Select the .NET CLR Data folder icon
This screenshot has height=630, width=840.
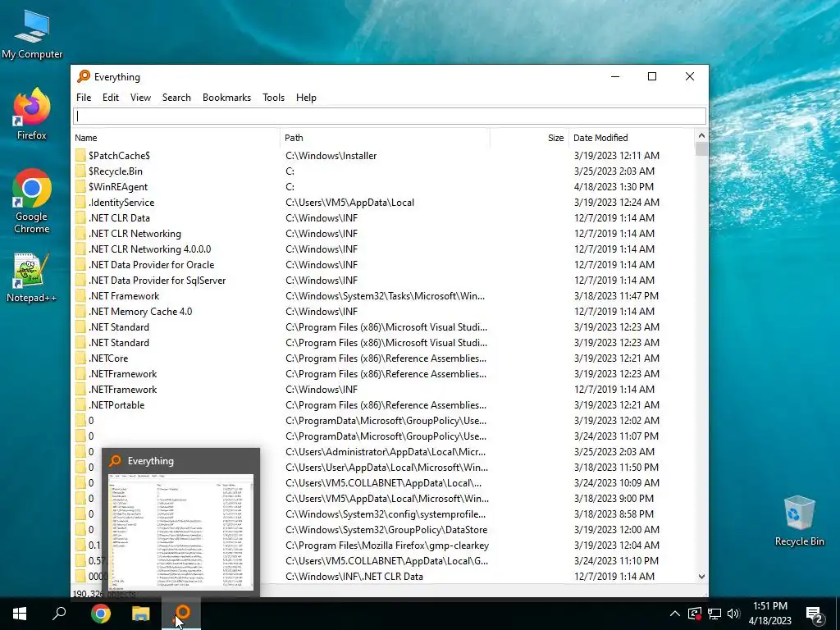point(80,218)
